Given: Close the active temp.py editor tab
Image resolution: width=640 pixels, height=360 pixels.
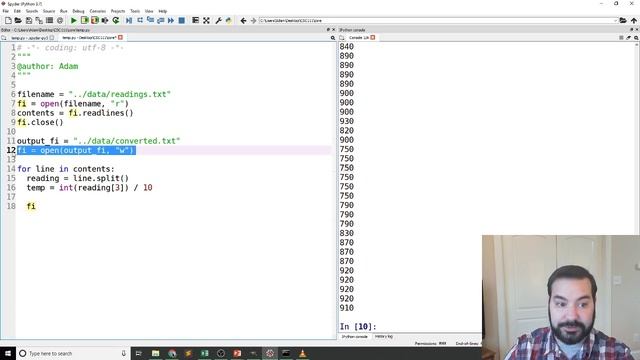Looking at the screenshot, I should [120, 38].
